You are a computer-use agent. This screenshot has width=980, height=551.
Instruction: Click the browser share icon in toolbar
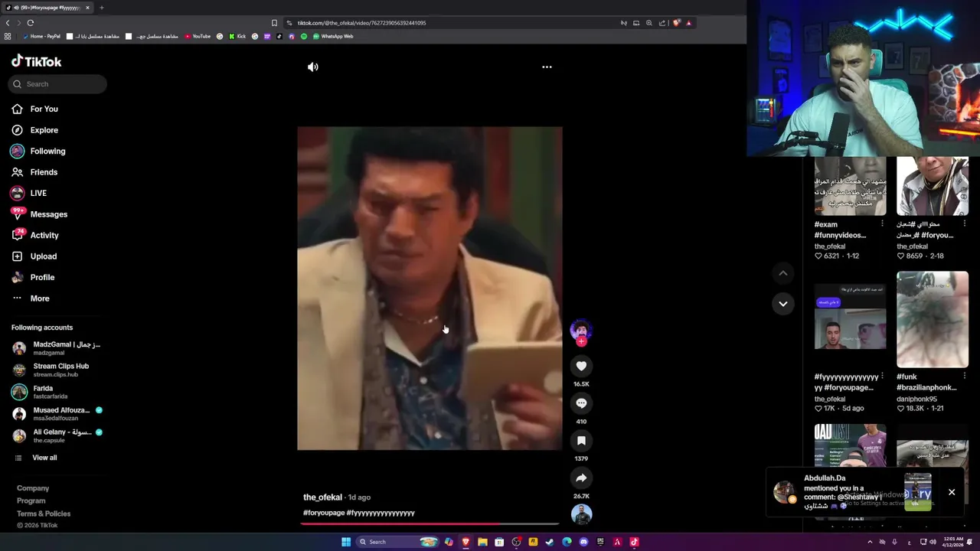click(662, 23)
